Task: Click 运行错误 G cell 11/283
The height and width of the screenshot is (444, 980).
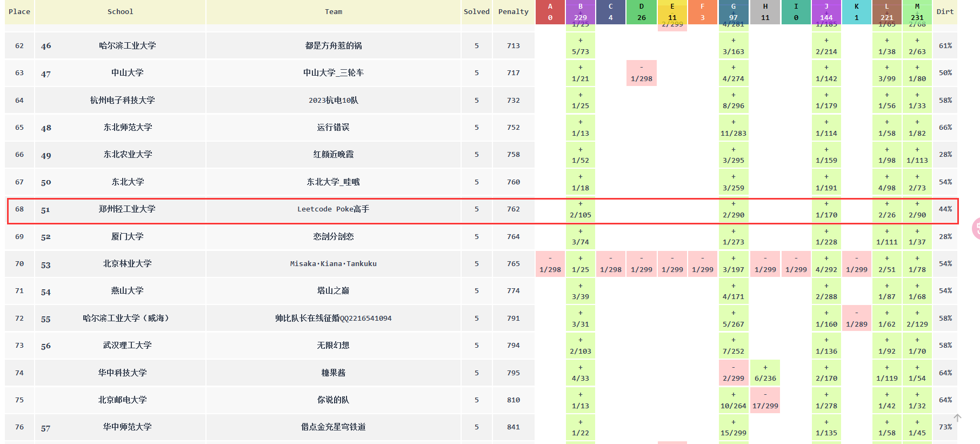Action: [x=734, y=128]
